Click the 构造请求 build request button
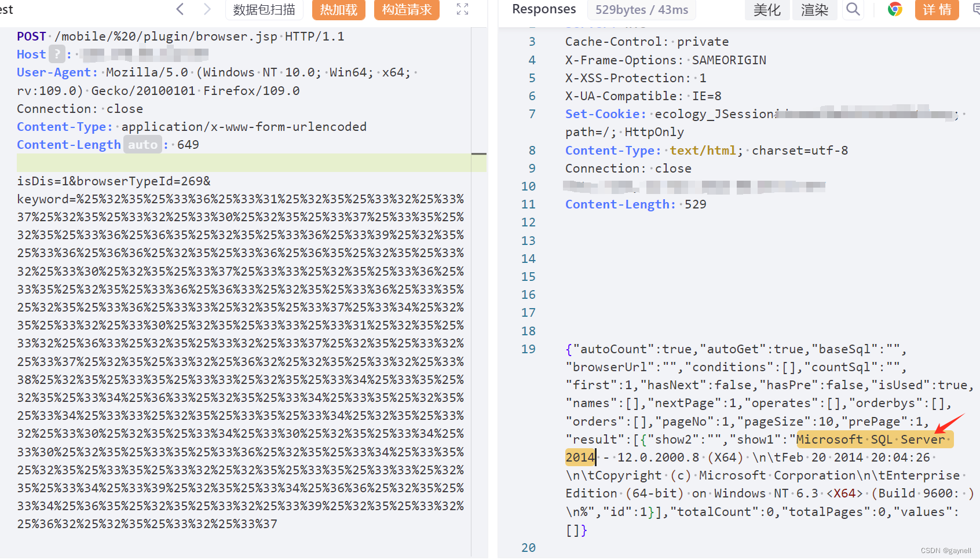 click(x=407, y=10)
